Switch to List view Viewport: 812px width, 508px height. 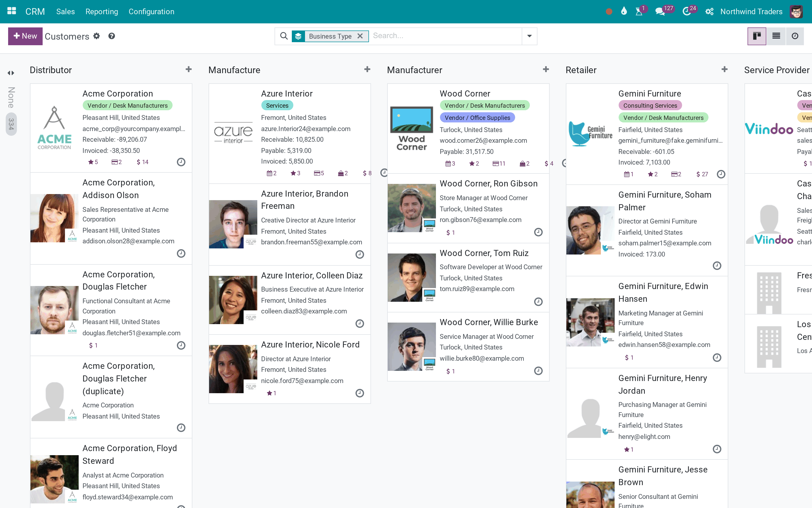tap(776, 36)
